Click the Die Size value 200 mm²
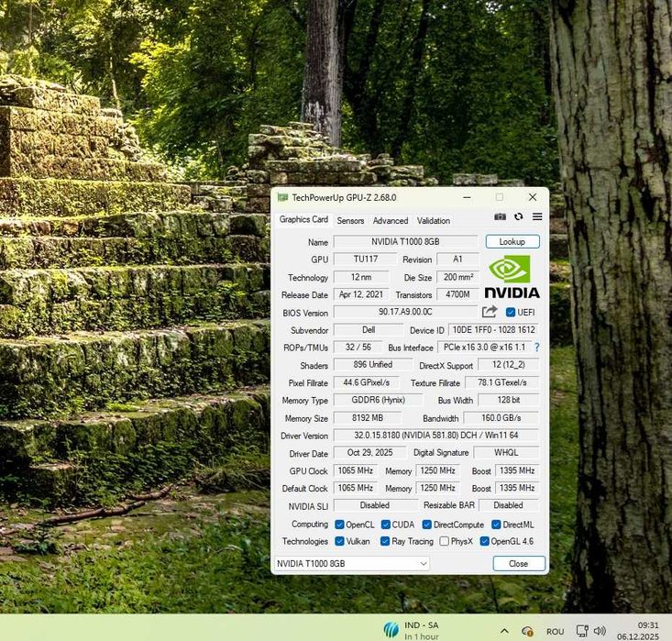672x641 pixels. (457, 277)
